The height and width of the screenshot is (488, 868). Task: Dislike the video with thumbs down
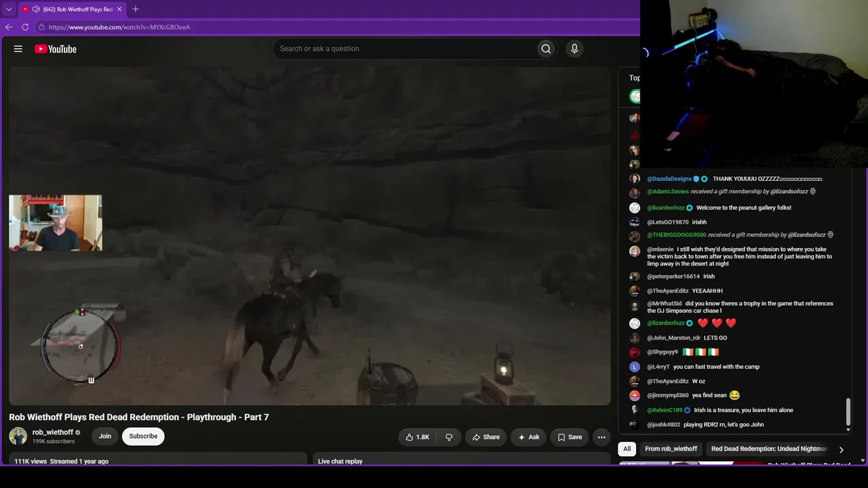click(449, 437)
